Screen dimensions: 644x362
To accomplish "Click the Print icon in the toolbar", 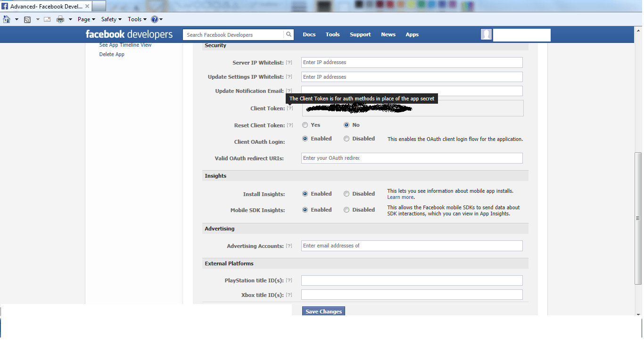I will [x=60, y=19].
